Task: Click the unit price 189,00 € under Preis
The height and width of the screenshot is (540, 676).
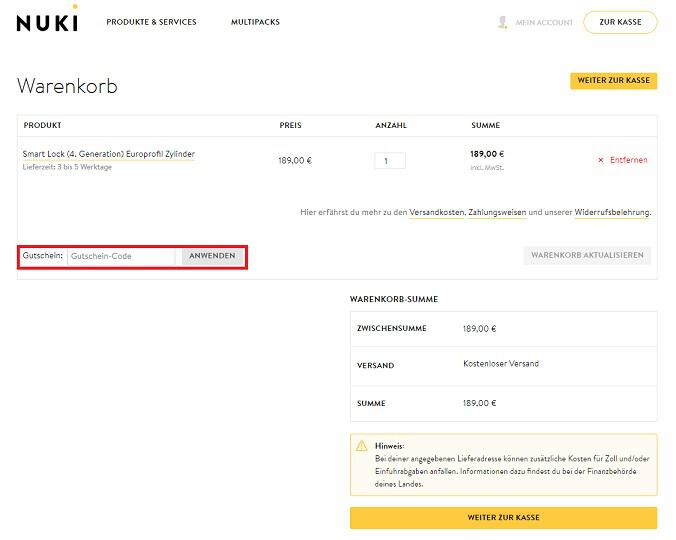Action: point(295,161)
